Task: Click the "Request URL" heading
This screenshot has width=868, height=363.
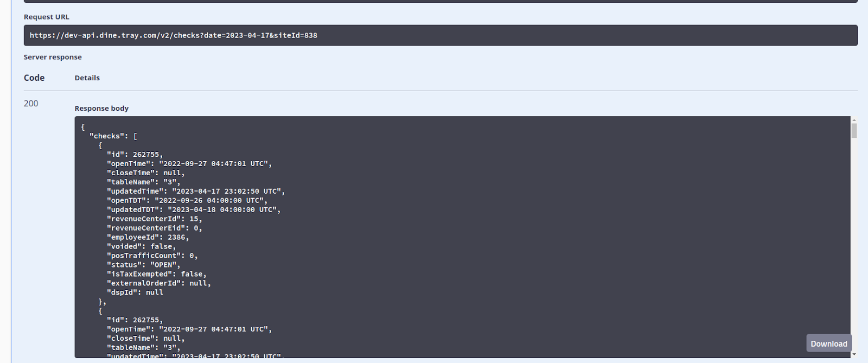Action: coord(47,17)
